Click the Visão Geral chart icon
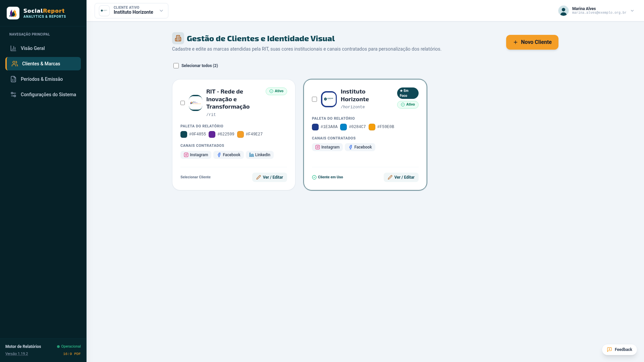Viewport: 644px width, 362px height. click(13, 48)
